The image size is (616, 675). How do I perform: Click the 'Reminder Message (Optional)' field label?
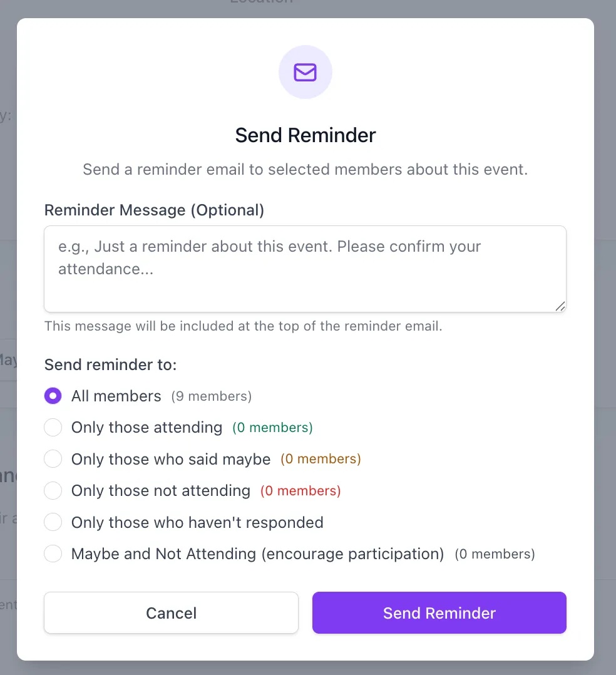(154, 210)
